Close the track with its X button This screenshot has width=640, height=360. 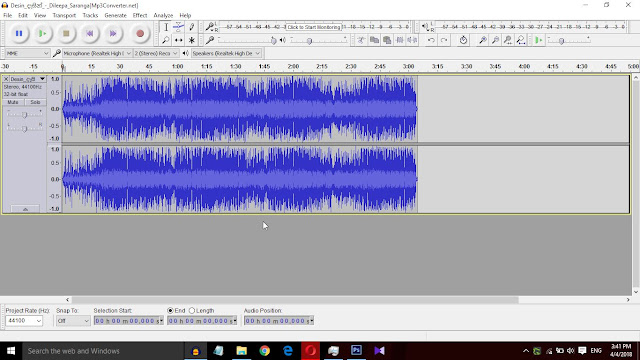point(6,79)
